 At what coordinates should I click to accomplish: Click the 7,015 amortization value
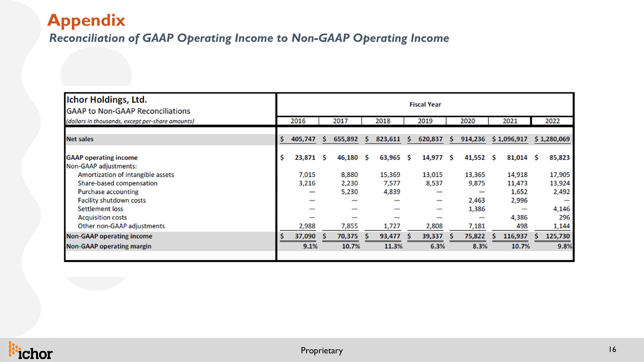point(307,175)
